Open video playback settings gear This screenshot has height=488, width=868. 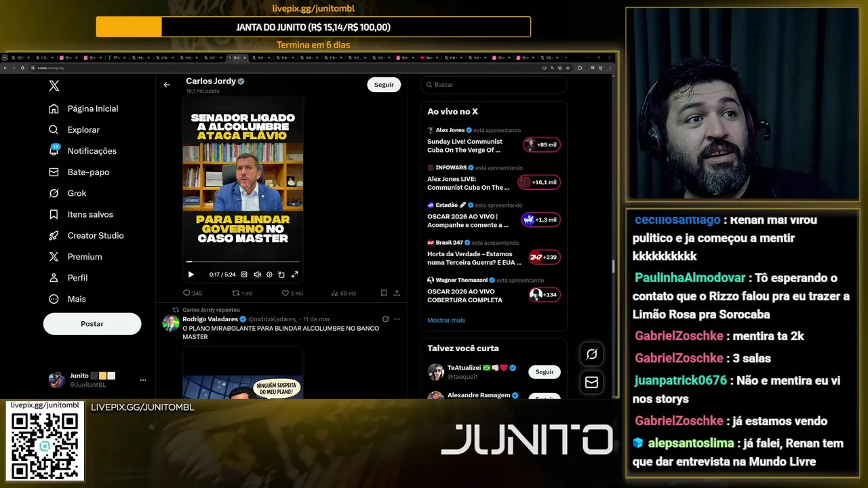[269, 274]
